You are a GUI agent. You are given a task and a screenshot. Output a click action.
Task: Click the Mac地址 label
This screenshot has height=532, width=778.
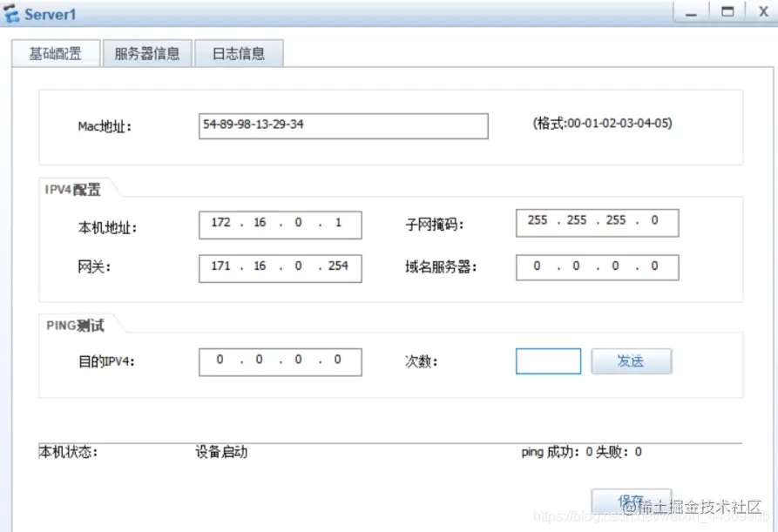click(105, 126)
